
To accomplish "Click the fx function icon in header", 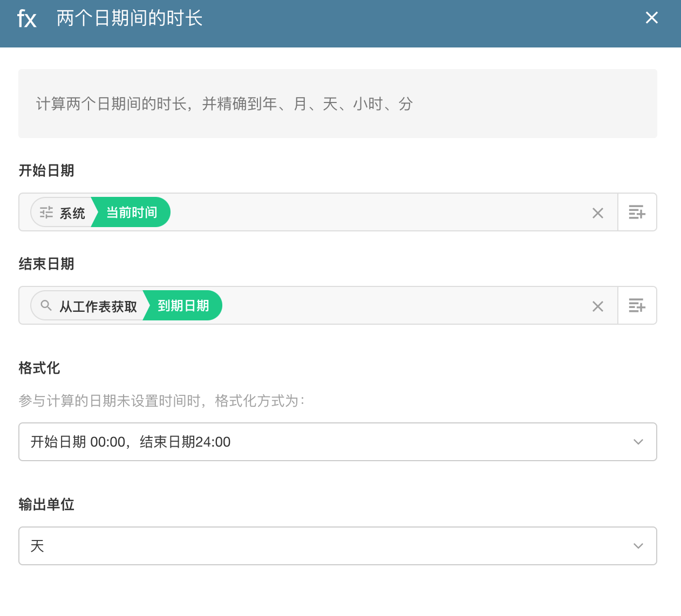I will 26,19.
